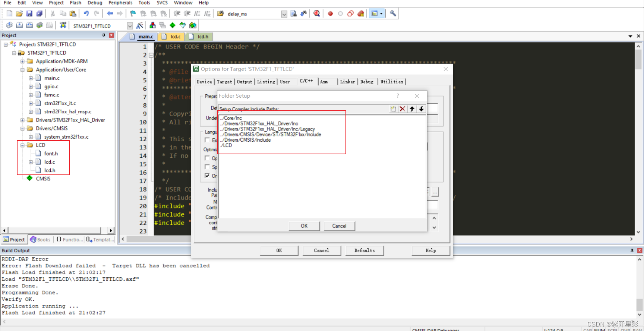Click the project tree horizontal scrollbar right arrow
Image resolution: width=644 pixels, height=331 pixels.
(x=111, y=231)
